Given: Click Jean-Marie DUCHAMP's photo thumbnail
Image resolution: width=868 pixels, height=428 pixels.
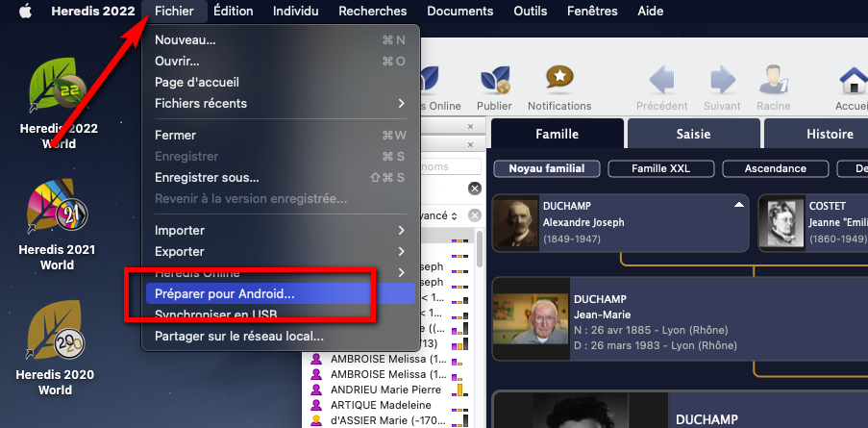Looking at the screenshot, I should point(531,318).
